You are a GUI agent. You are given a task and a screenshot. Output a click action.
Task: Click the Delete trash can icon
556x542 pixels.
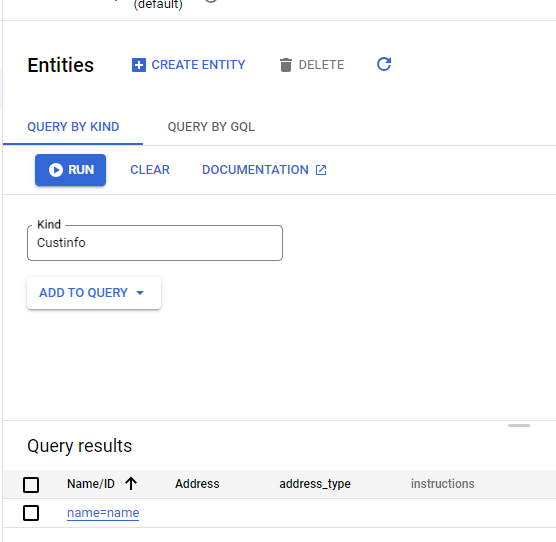point(285,65)
